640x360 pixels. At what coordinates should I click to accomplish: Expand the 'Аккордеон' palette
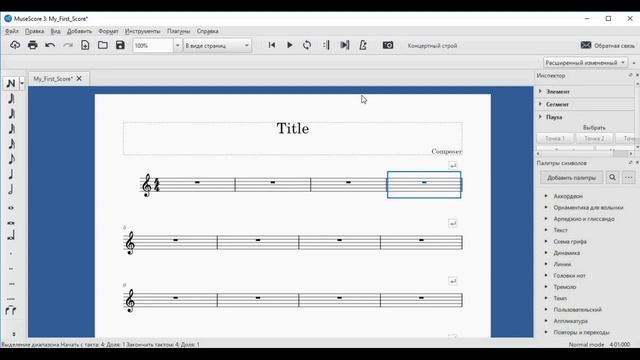546,196
